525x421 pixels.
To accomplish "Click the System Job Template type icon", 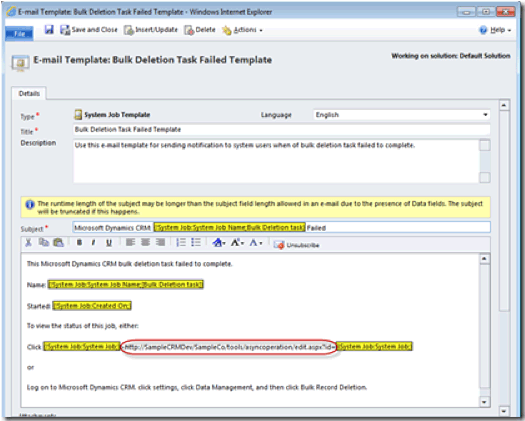I will 78,115.
